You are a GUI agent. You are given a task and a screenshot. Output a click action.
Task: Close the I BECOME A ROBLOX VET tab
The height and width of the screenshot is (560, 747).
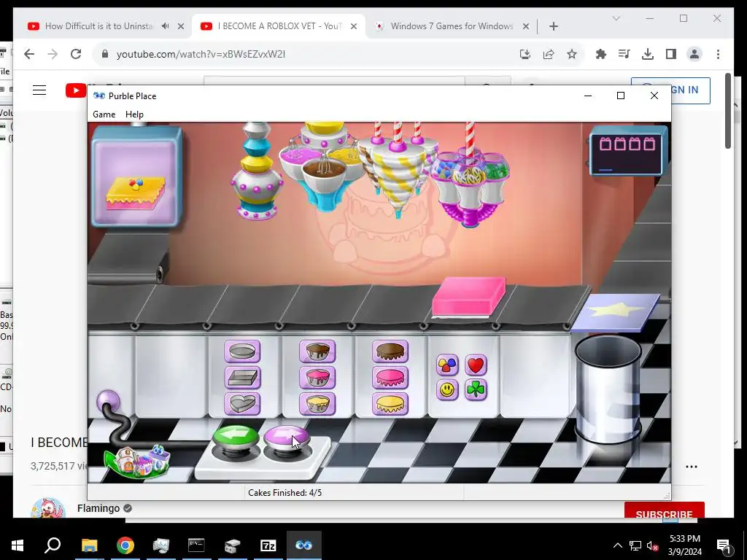point(354,26)
